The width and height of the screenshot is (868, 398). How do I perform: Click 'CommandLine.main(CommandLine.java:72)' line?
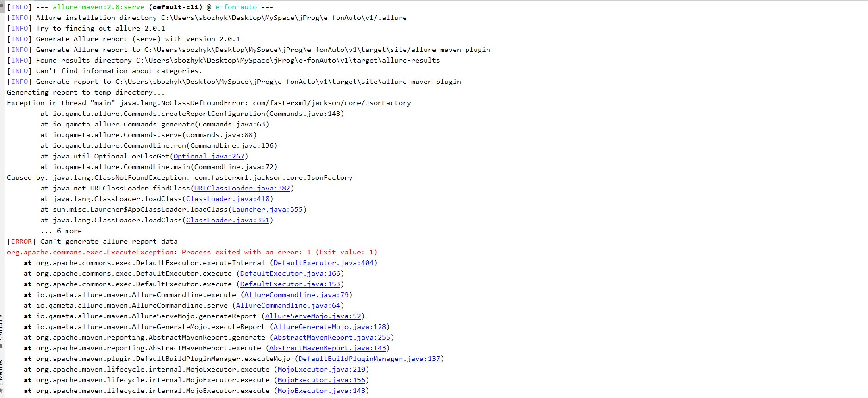[159, 167]
